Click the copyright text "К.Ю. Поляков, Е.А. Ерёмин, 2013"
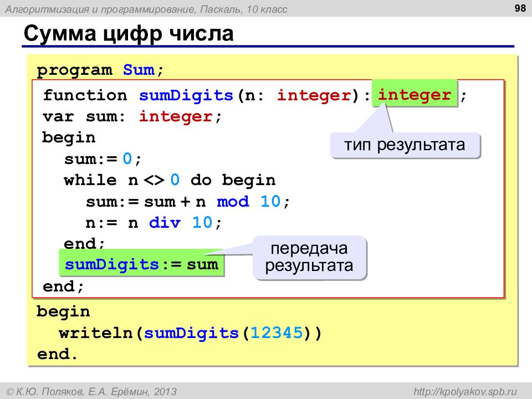Viewport: 532px width, 399px height. [x=91, y=392]
